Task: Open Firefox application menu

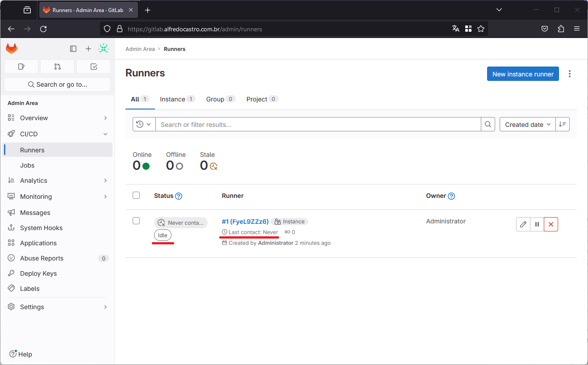Action: pyautogui.click(x=577, y=29)
